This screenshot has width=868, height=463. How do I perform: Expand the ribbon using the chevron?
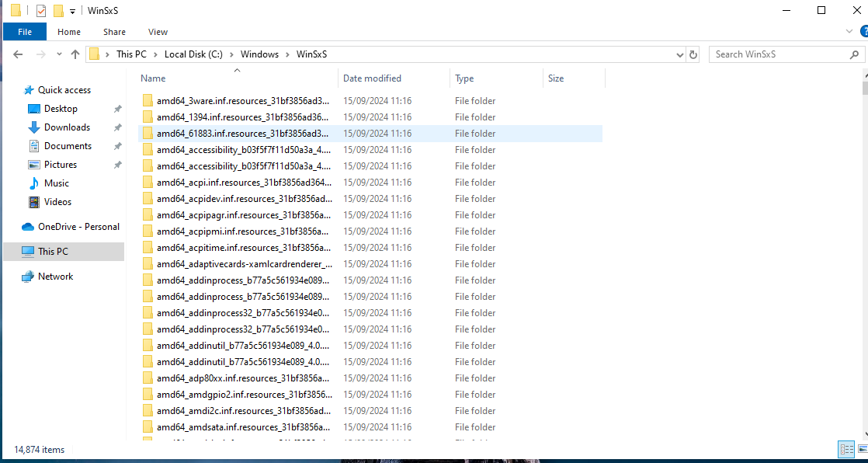pos(848,32)
